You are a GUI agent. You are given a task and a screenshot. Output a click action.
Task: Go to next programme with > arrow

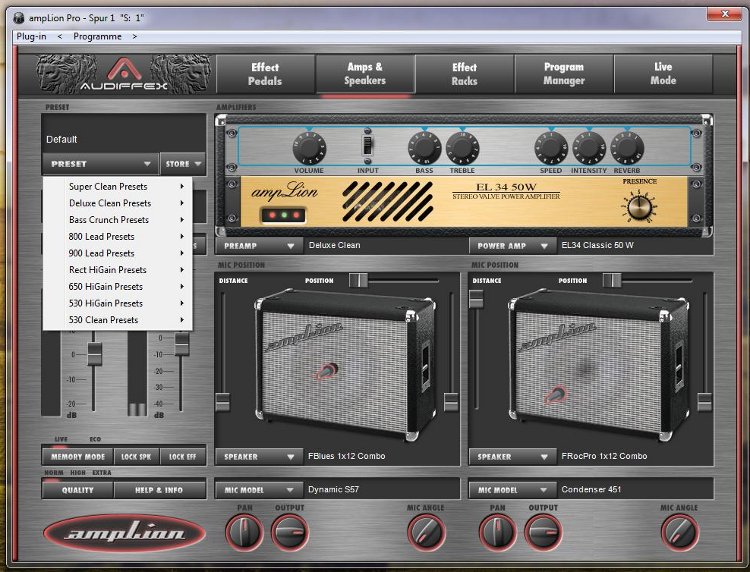point(134,36)
